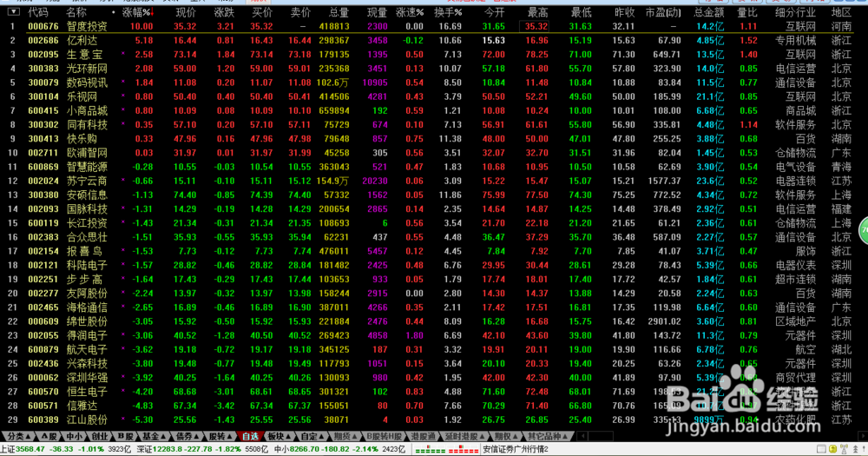
Task: Select the 乐视网 stock name
Action: point(82,96)
